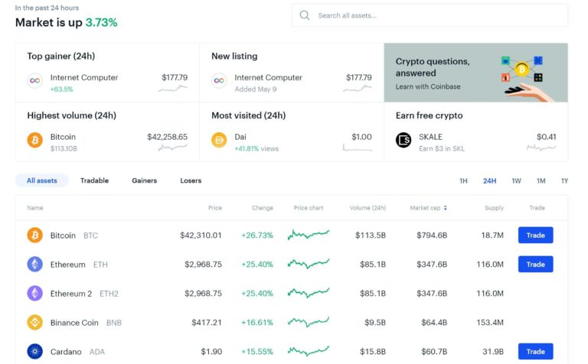Click the Cardano row coin icon
This screenshot has width=588, height=364.
pyautogui.click(x=35, y=352)
